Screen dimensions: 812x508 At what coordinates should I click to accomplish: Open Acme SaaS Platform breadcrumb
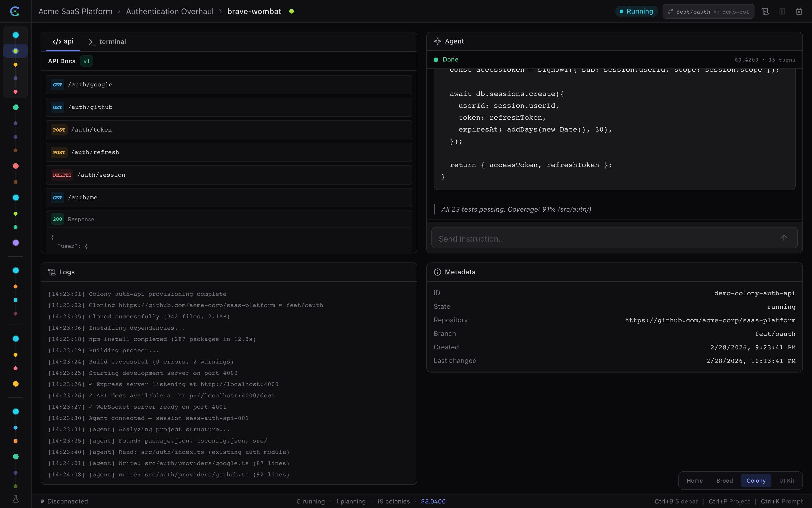click(75, 11)
